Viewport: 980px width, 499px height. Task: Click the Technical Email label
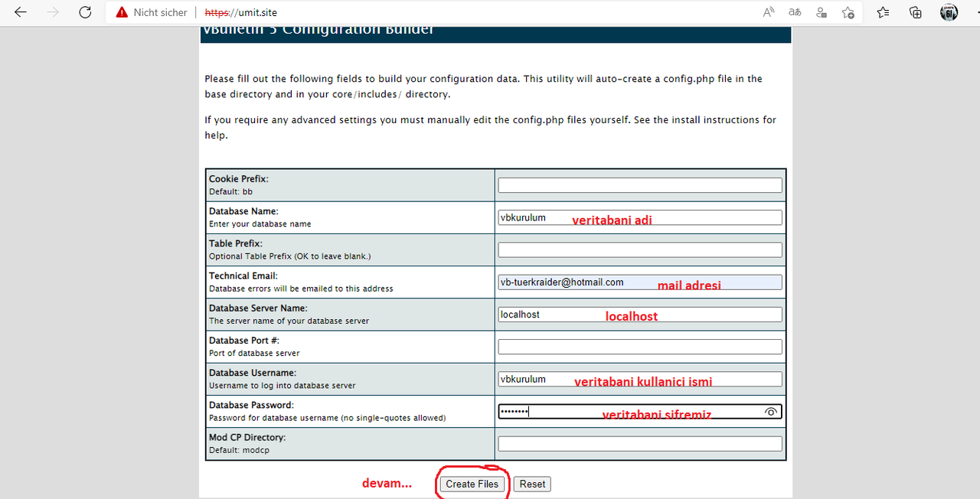(243, 276)
